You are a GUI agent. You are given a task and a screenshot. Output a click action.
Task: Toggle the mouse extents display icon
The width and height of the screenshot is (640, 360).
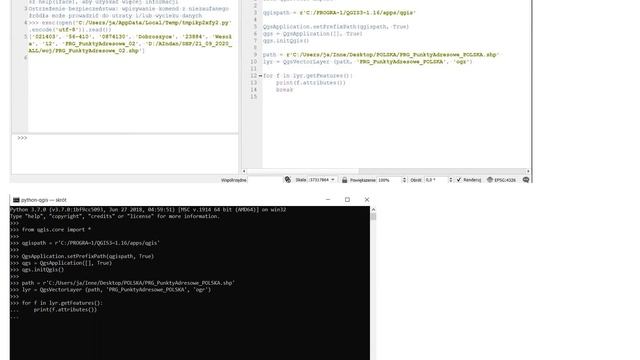(x=288, y=180)
